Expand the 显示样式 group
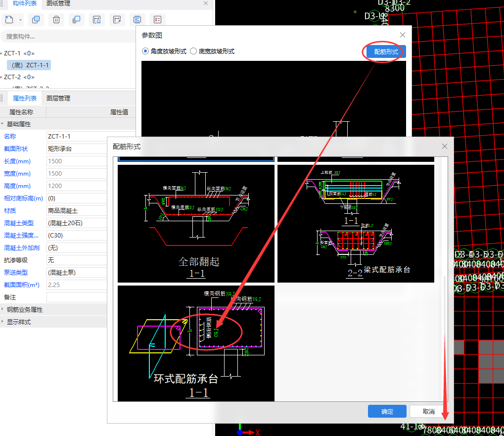The width and height of the screenshot is (504, 436). click(x=2, y=322)
